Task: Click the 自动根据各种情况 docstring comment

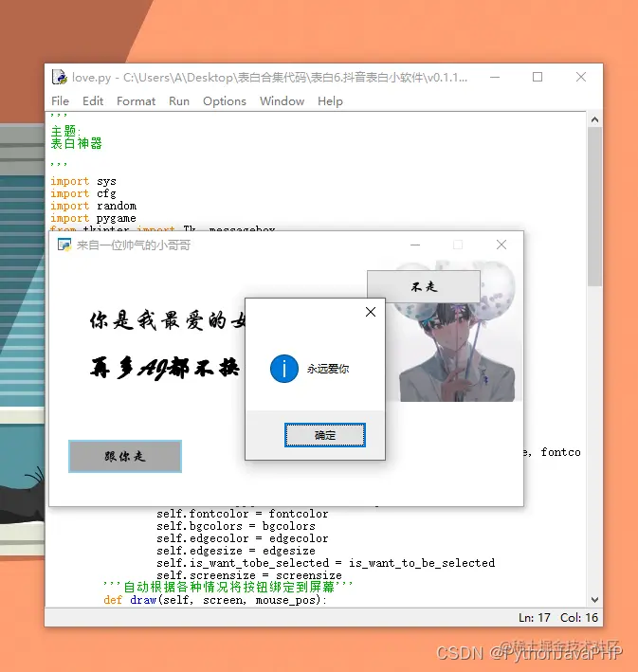Action: pyautogui.click(x=228, y=587)
